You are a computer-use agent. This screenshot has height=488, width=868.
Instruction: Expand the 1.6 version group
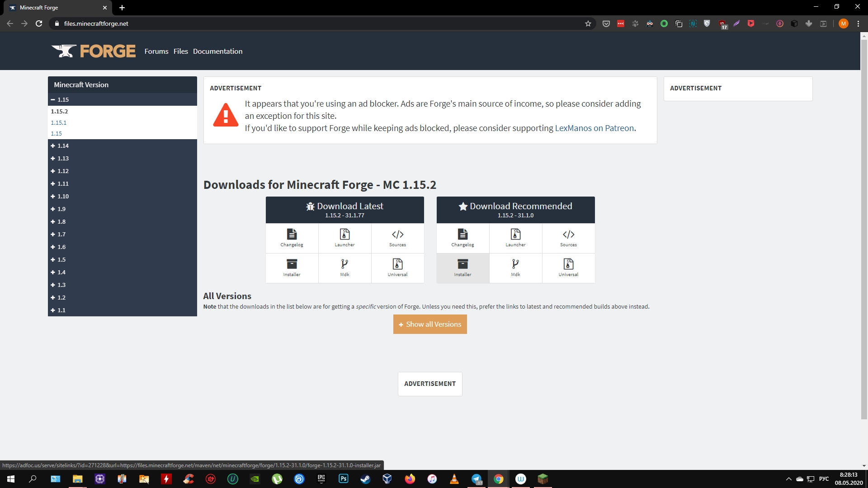pyautogui.click(x=123, y=247)
